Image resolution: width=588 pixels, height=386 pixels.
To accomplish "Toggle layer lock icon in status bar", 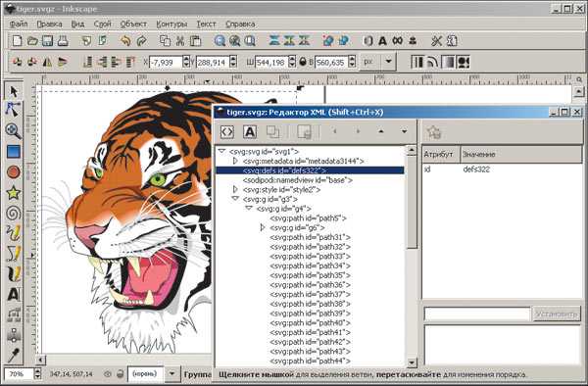I will coord(120,373).
